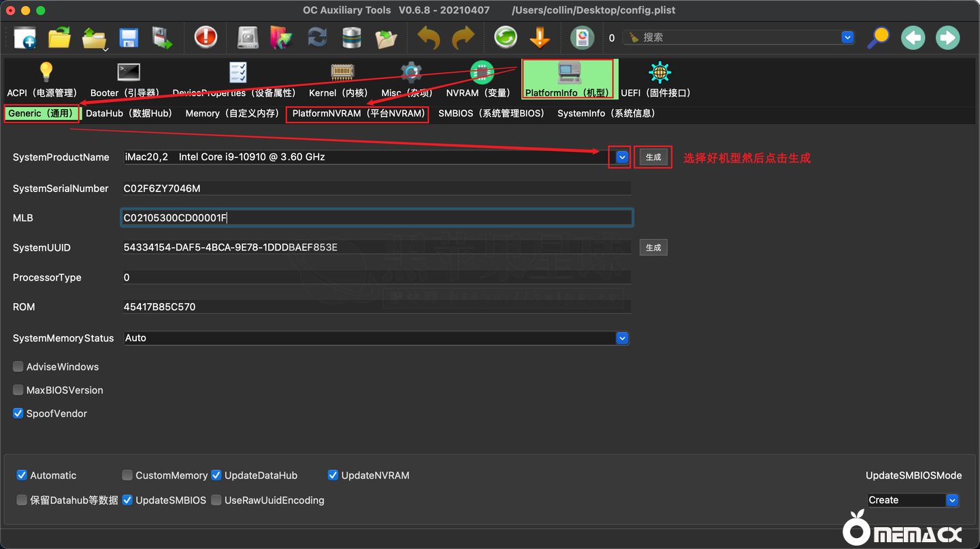Expand the SystemProductName model dropdown
Screen dimensions: 980x549
click(x=622, y=157)
